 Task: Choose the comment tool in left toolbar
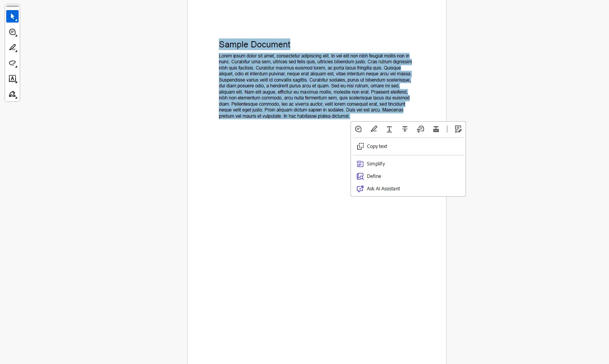point(12,32)
